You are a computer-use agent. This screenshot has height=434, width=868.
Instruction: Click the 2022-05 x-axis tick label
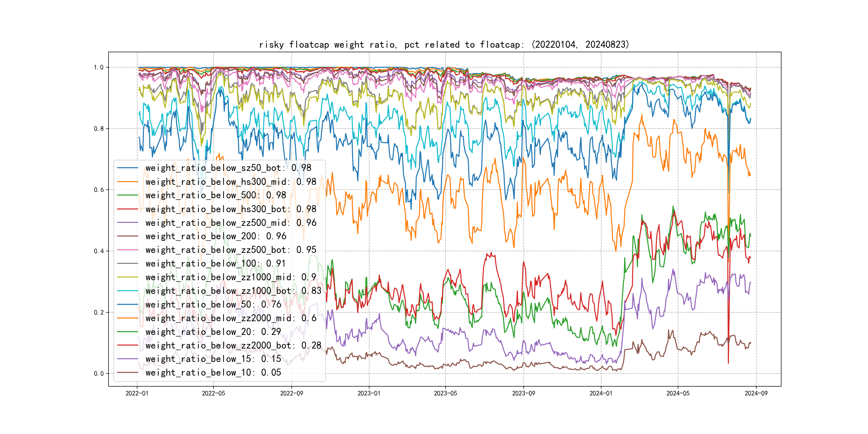click(x=213, y=393)
